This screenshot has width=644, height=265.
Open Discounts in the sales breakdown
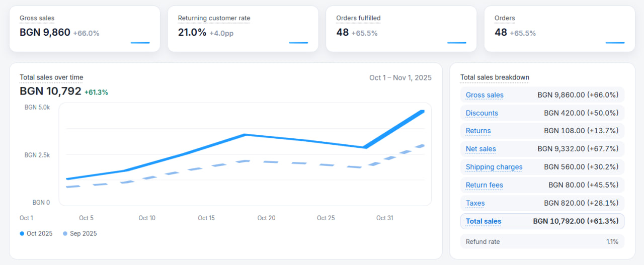pos(481,113)
